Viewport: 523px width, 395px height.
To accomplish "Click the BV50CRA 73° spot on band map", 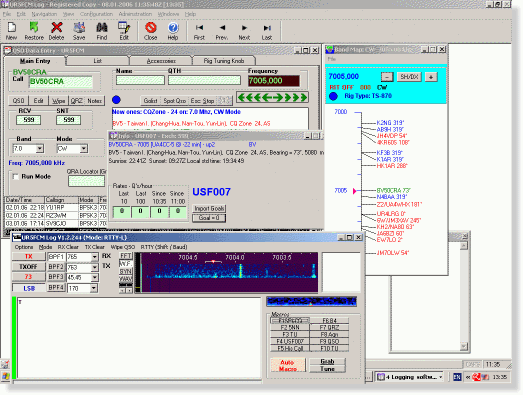I will coord(393,190).
